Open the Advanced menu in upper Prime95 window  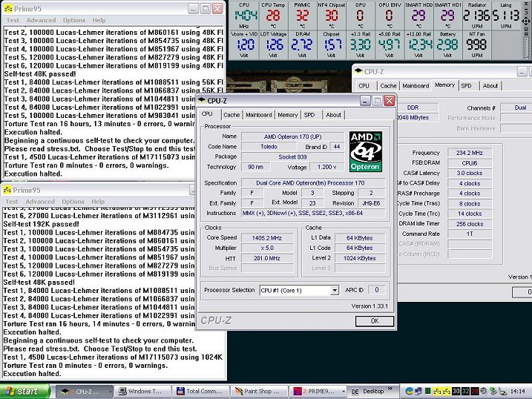41,20
